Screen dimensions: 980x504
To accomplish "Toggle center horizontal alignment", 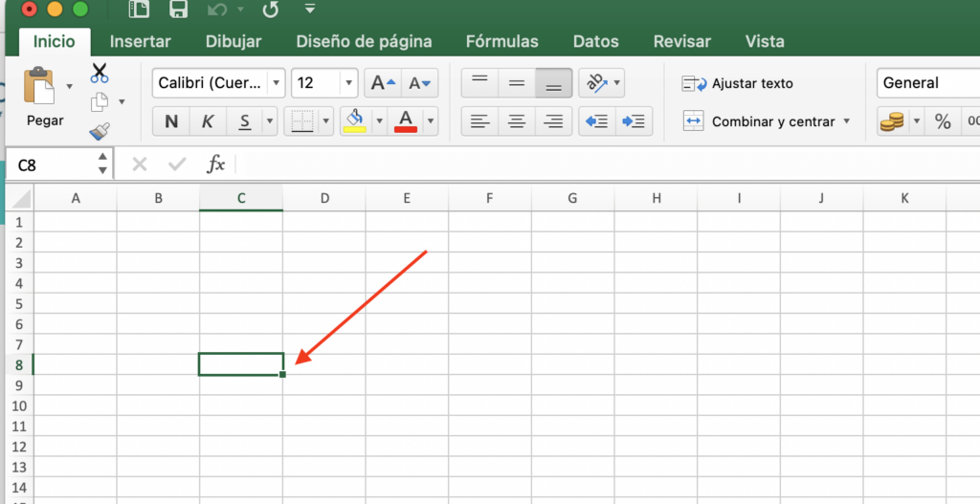I will point(516,121).
